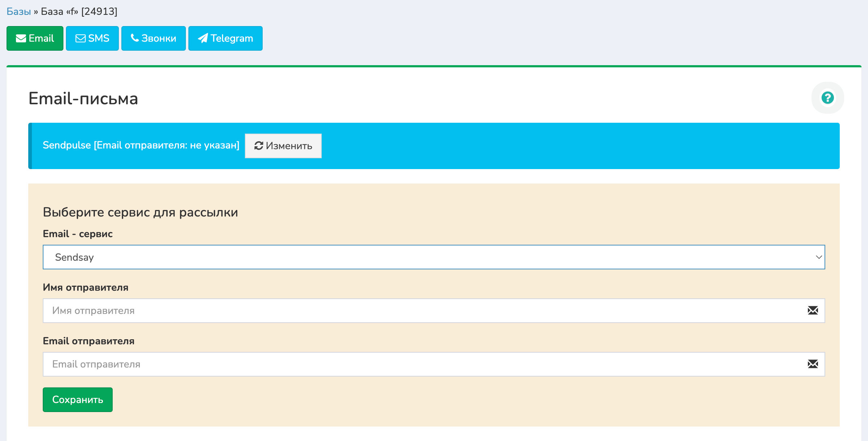
Task: Switch to the Звонки tab
Action: coord(153,38)
